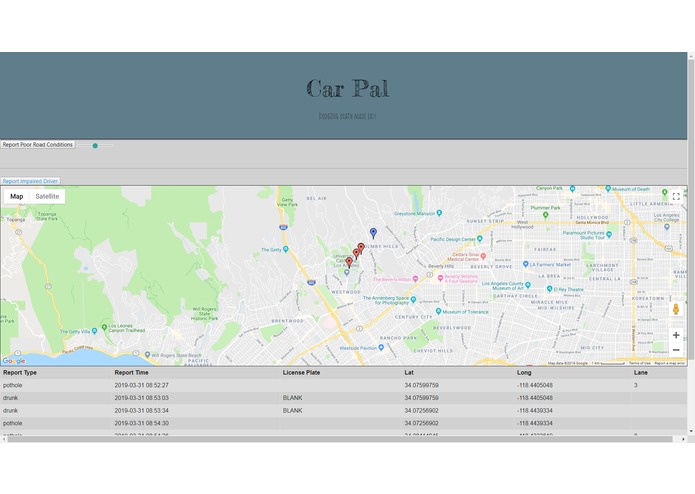Toggle fullscreen map view
Viewport: 695px width, 494px height.
[x=676, y=197]
